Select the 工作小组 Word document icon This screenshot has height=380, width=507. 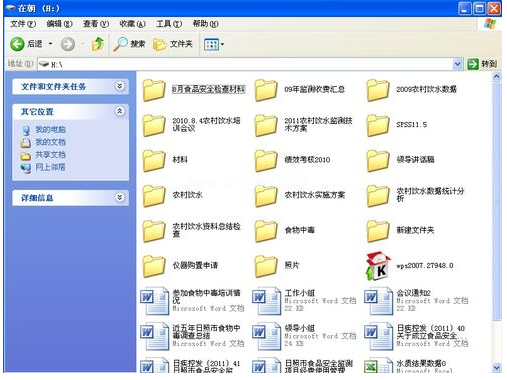267,301
